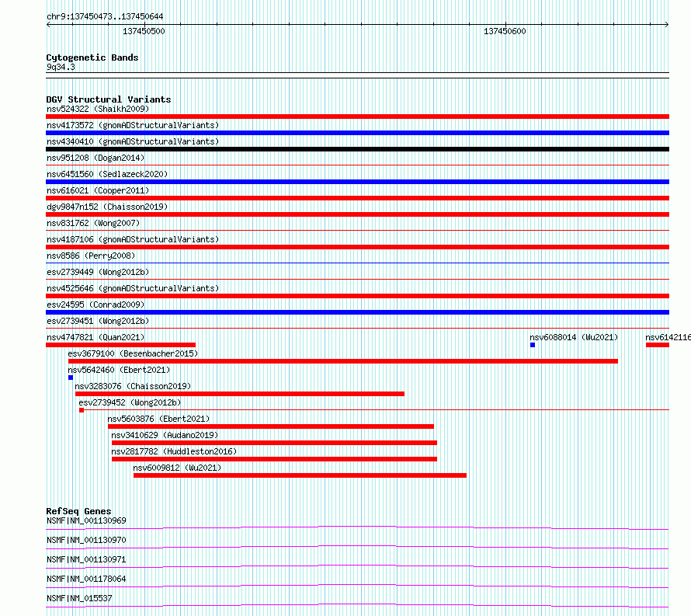Screen dimensions: 691x616
Task: Open NSMF|NM_001130969 gene label
Action: tap(86, 520)
